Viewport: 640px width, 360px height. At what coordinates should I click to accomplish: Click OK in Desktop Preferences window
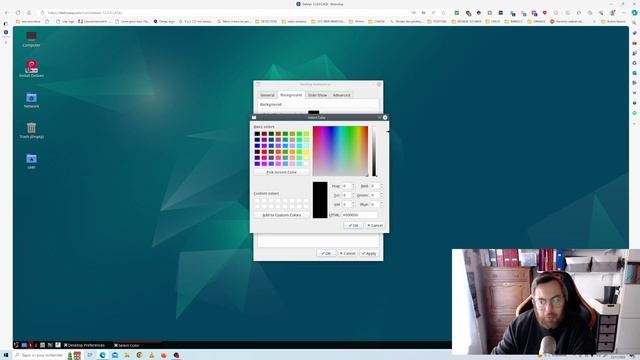[x=326, y=253]
